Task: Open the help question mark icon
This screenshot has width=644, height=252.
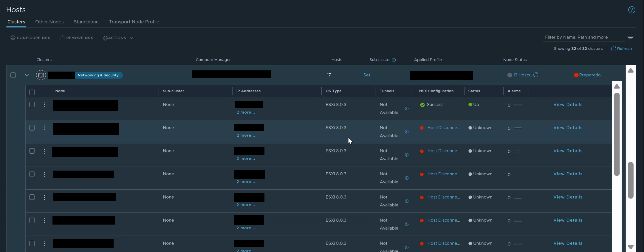Action: coord(631,10)
